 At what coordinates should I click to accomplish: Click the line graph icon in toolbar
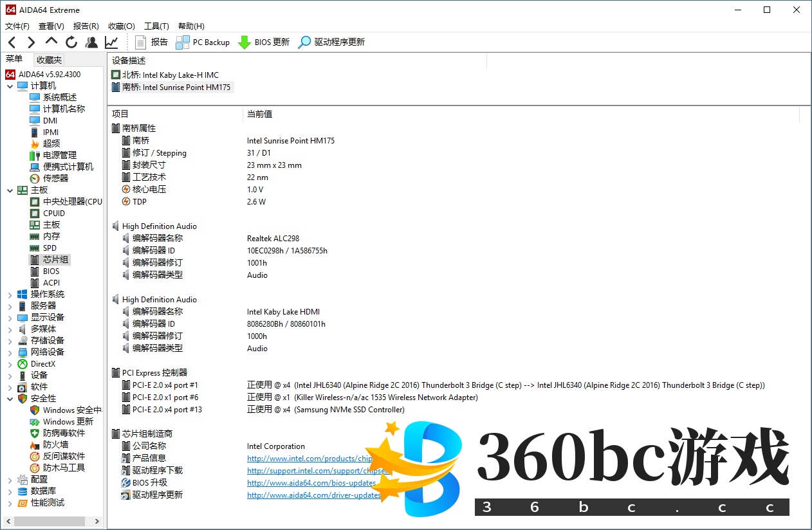pos(111,42)
